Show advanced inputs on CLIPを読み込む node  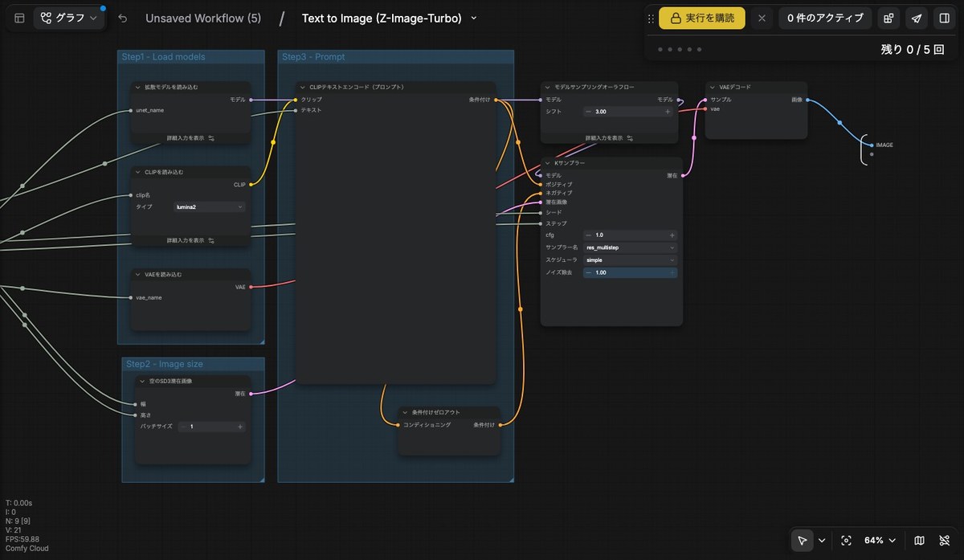tap(190, 240)
